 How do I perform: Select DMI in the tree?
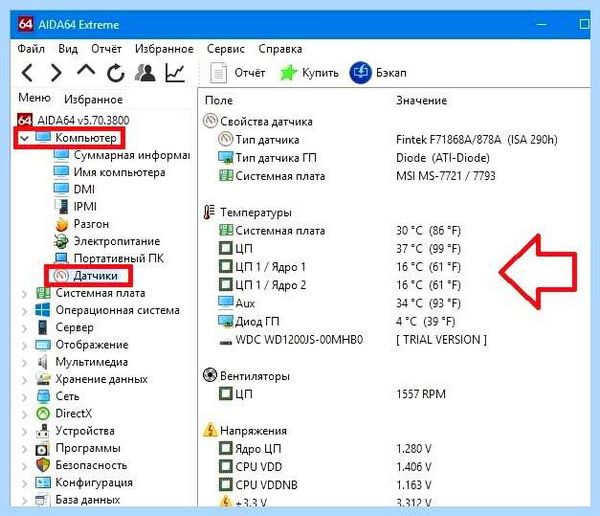pyautogui.click(x=84, y=189)
